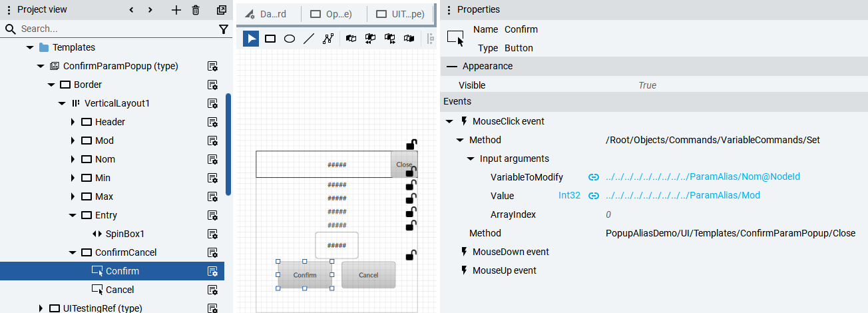The height and width of the screenshot is (313, 868).
Task: Open the ParamAlias/Mod link value
Action: (683, 196)
